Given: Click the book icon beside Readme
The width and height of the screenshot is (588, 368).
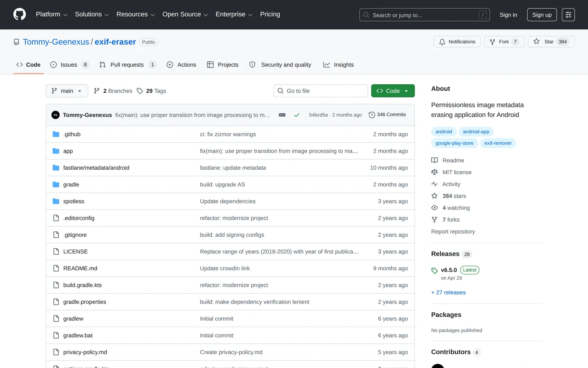Looking at the screenshot, I should click(x=434, y=160).
